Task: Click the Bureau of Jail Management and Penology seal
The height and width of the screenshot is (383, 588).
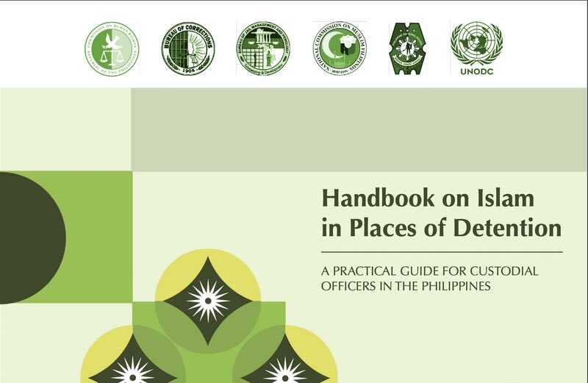Action: pos(263,49)
